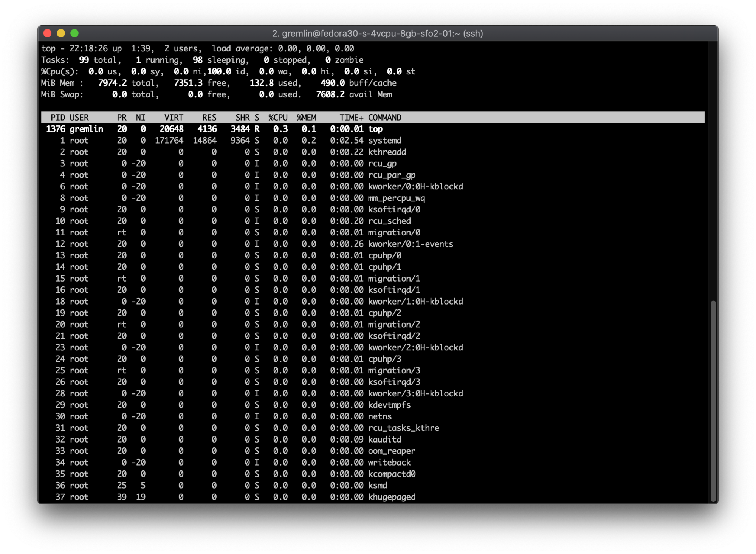Click the TIME+ column header

[x=352, y=118]
